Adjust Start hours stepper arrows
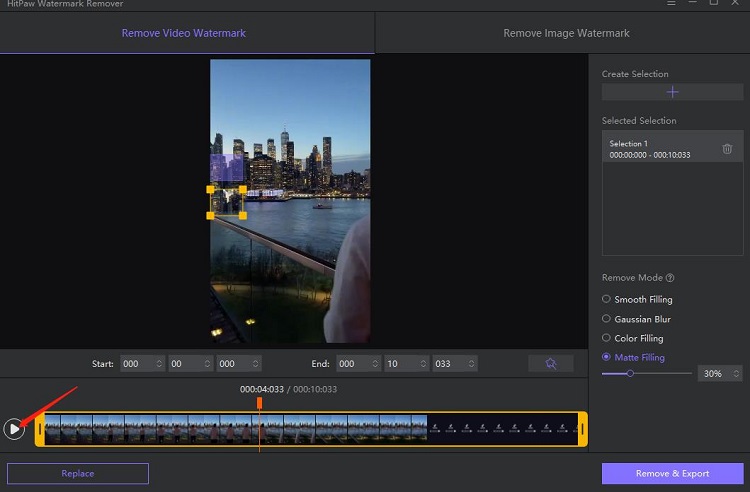The image size is (750, 492). [159, 363]
